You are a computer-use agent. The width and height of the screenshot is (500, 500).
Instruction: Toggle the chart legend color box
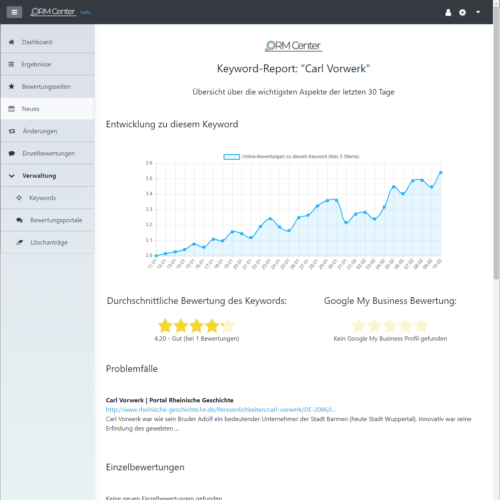231,157
